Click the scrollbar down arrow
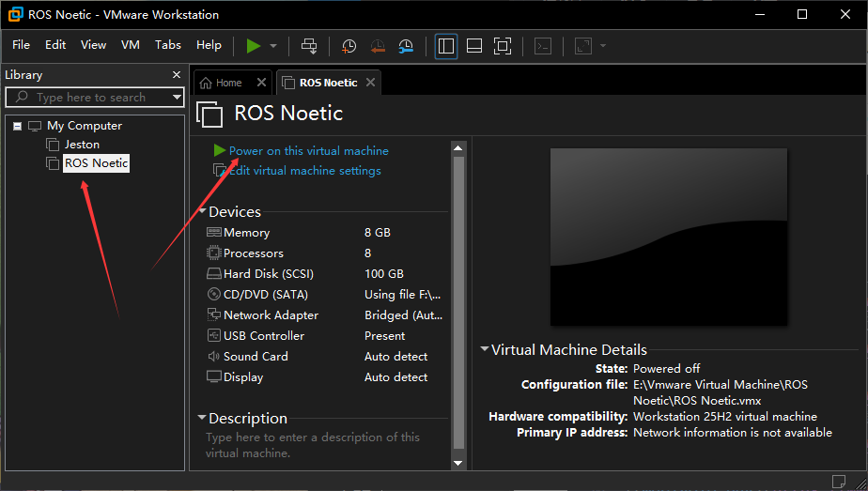868x491 pixels. tap(457, 464)
